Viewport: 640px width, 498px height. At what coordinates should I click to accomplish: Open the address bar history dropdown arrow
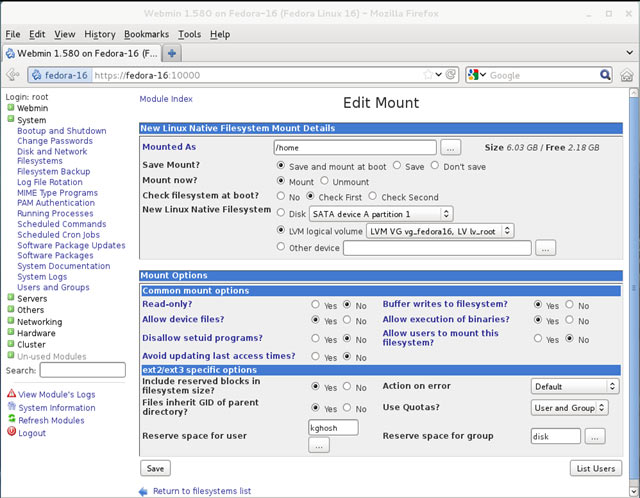(439, 75)
